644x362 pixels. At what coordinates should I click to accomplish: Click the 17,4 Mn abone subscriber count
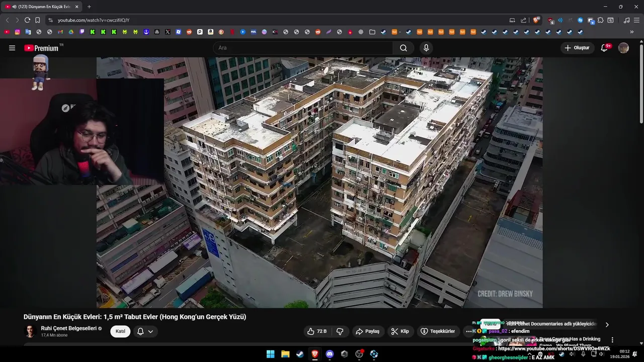(54, 335)
